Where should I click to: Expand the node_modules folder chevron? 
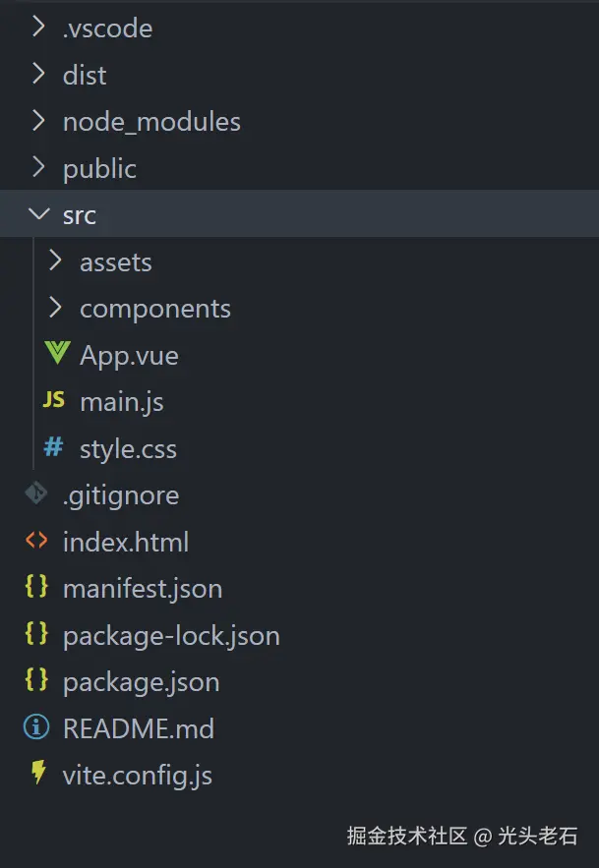point(37,121)
